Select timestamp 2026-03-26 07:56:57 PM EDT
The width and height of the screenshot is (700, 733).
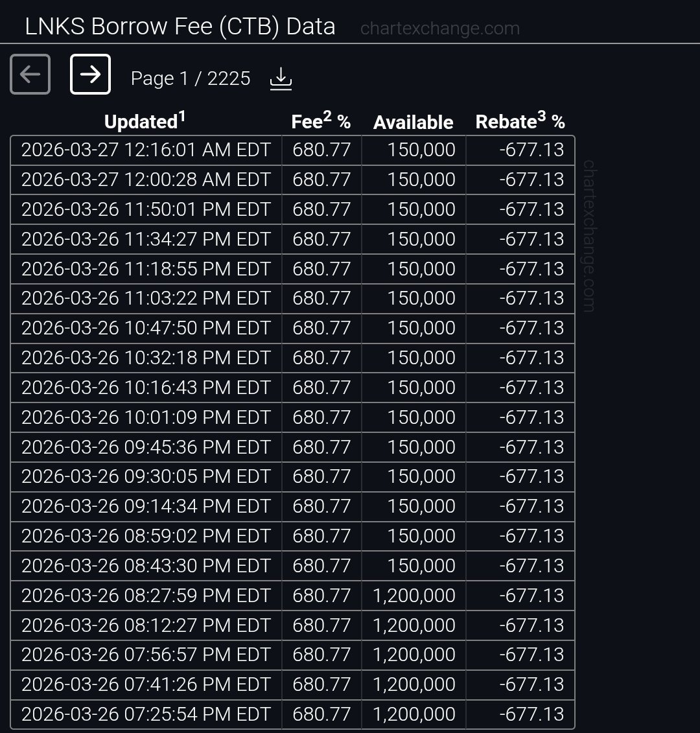pos(146,655)
